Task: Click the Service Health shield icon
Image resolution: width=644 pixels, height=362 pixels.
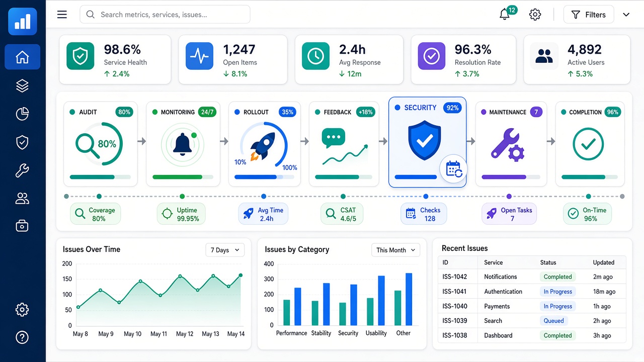Action: click(x=80, y=56)
